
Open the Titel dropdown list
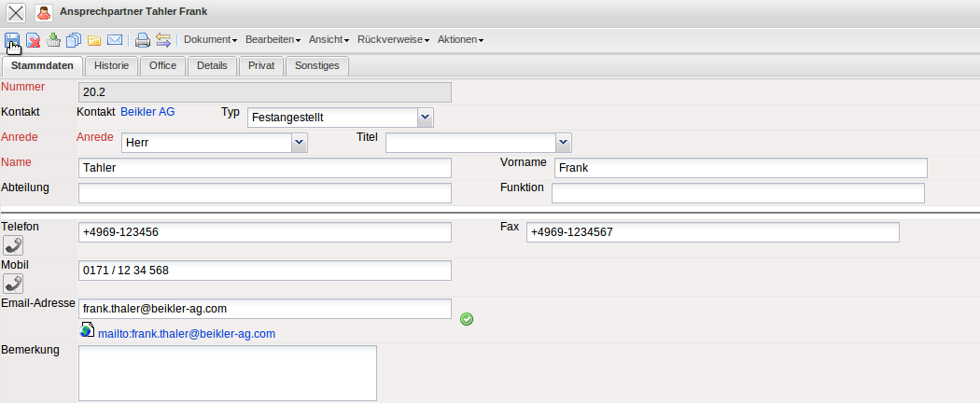coord(562,143)
